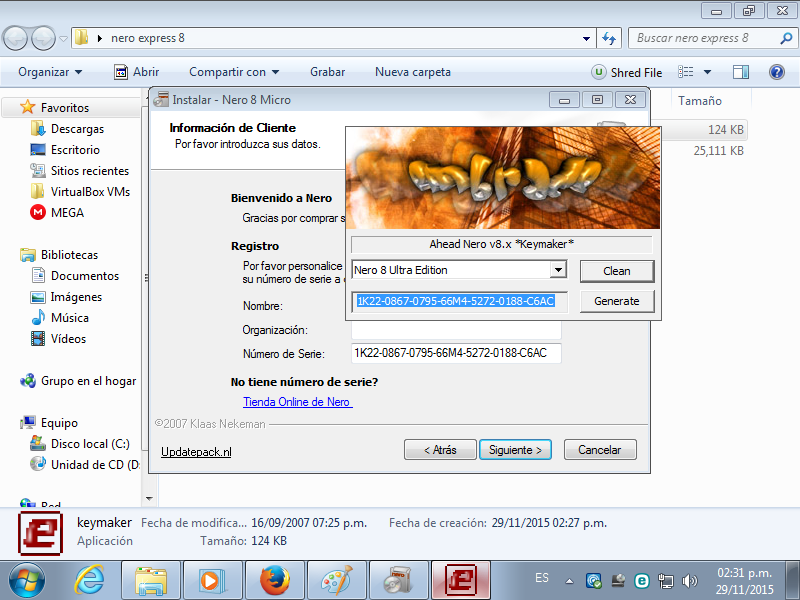
Task: Click Grabar in the Explorer toolbar
Action: point(328,72)
